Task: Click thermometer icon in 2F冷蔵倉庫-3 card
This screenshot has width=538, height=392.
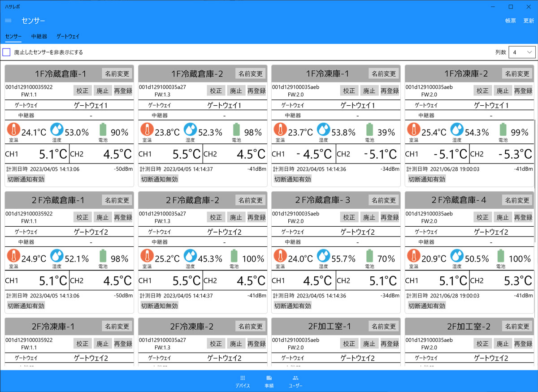Action: click(281, 257)
